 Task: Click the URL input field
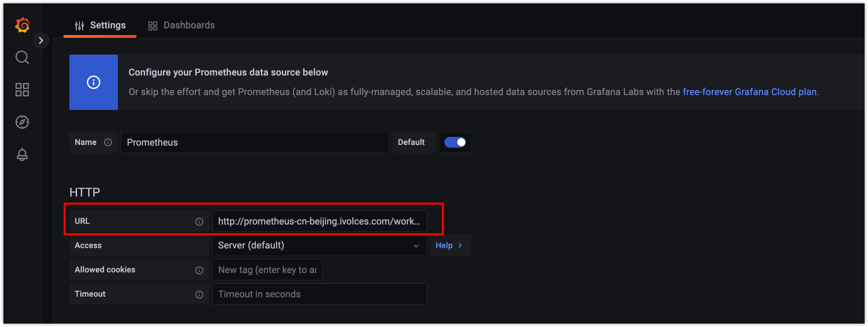pos(320,221)
